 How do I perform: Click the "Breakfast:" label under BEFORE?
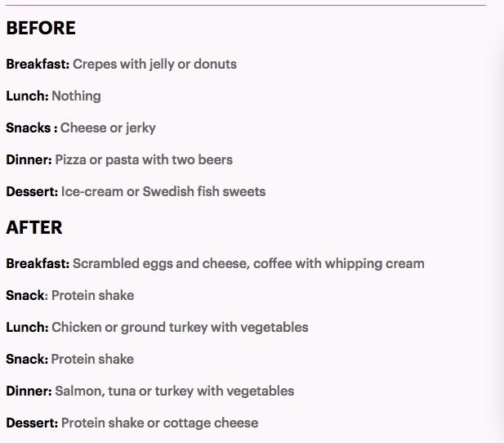click(x=38, y=64)
